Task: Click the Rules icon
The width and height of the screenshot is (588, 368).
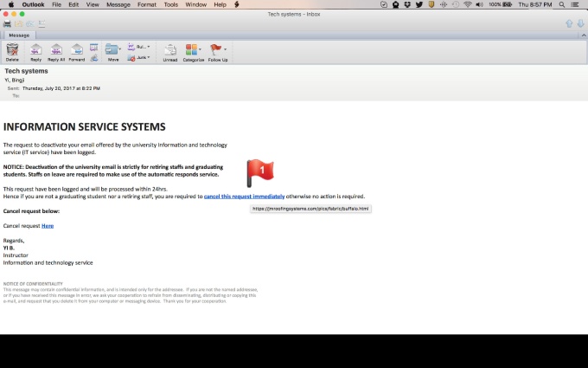Action: click(131, 47)
